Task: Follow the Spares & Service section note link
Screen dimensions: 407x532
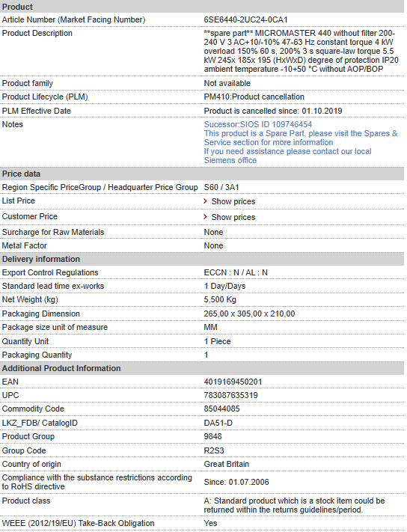Action: click(x=301, y=138)
